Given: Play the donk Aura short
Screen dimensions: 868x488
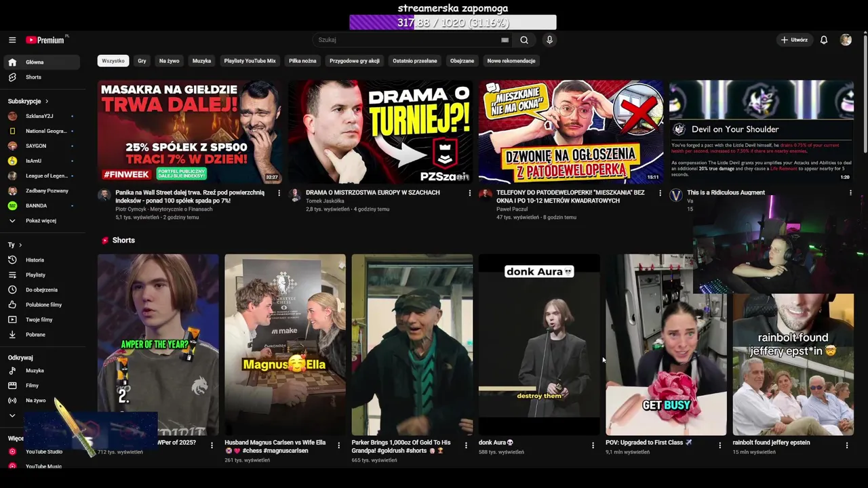Looking at the screenshot, I should (x=539, y=345).
